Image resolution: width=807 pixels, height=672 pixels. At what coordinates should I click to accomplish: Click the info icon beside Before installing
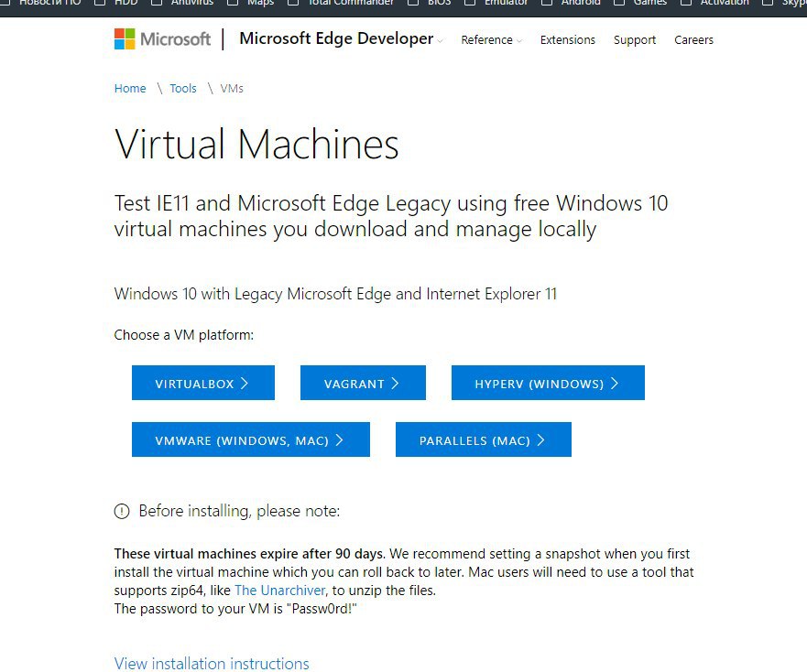[x=122, y=512]
